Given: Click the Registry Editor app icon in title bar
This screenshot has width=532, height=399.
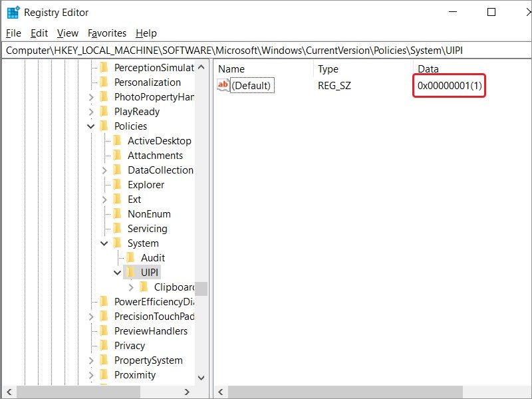Looking at the screenshot, I should [x=13, y=13].
